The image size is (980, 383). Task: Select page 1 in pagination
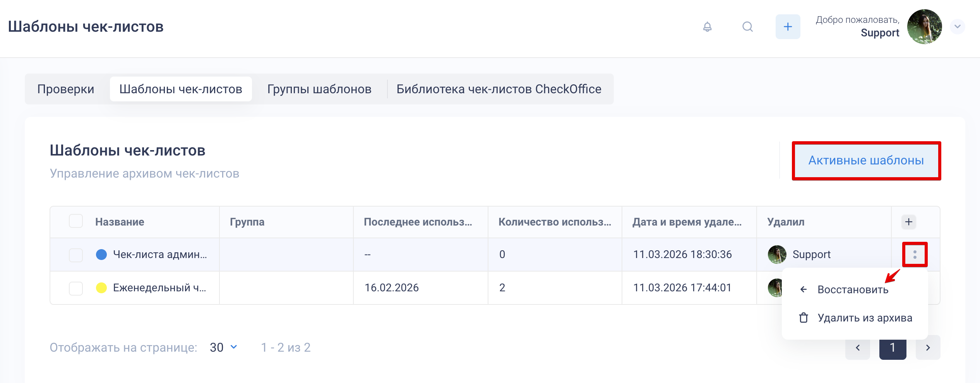(x=893, y=347)
